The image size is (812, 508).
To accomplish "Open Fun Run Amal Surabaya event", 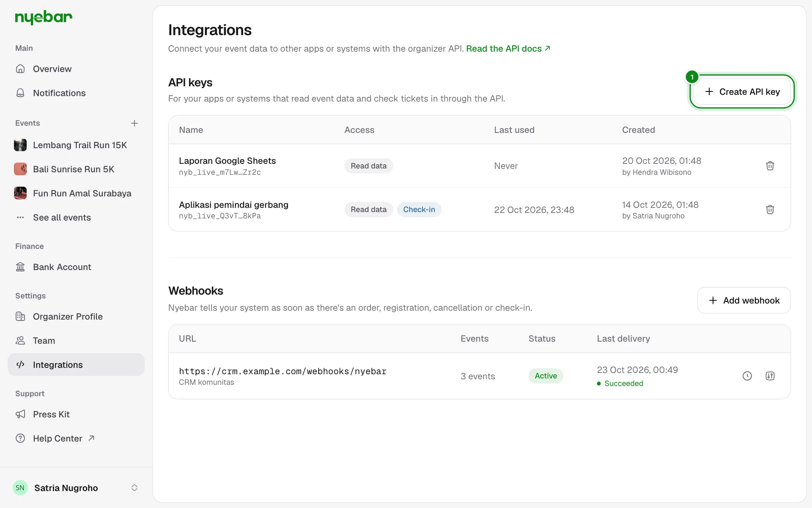I will point(76,193).
